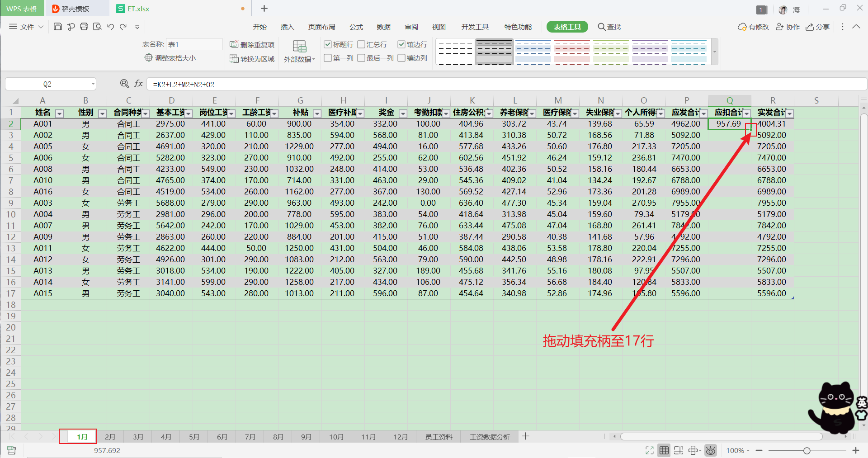The width and height of the screenshot is (868, 458).
Task: Select the blue table style swatch
Action: click(533, 52)
